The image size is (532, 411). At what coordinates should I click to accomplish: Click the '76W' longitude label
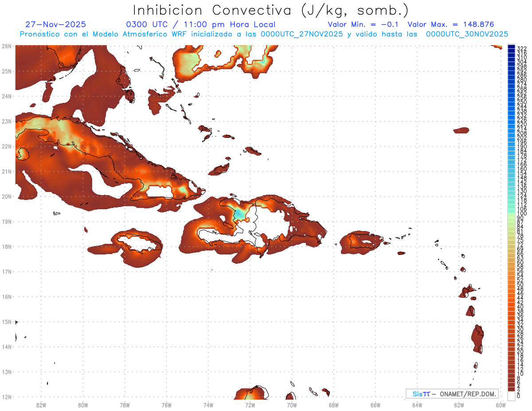167,405
